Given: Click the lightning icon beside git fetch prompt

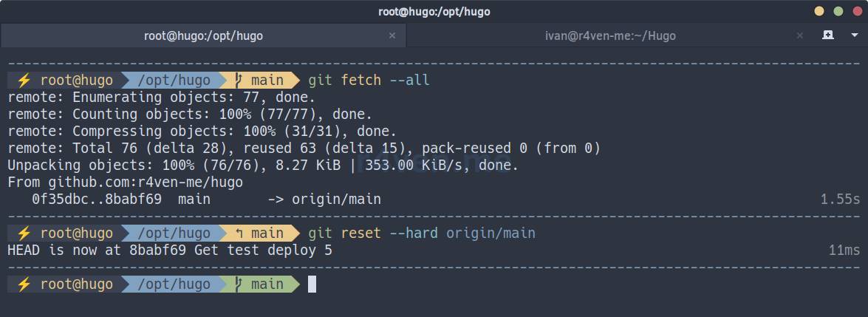Looking at the screenshot, I should click(24, 80).
